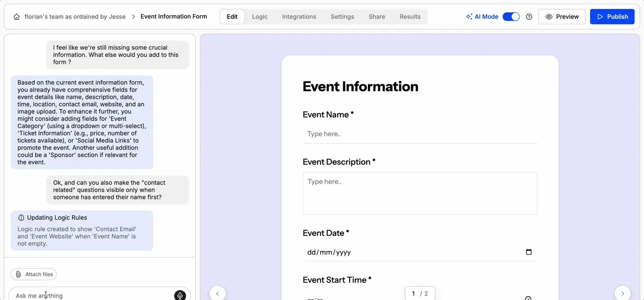Disable the AI Mode toggle
The width and height of the screenshot is (644, 300).
click(511, 16)
